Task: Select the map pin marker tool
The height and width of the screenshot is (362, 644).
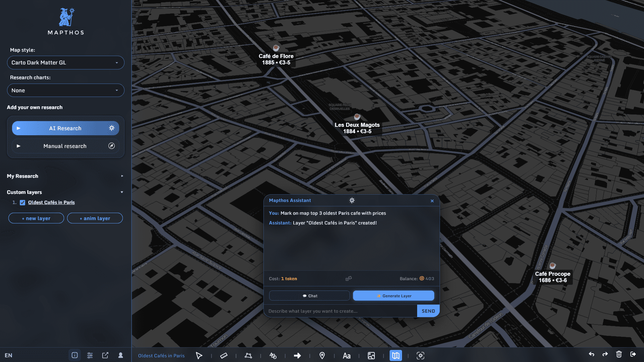Action: [x=322, y=356]
